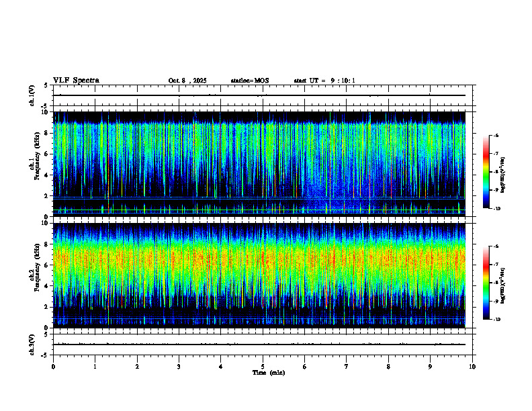Click the "-10" tick on ch.2 colorbar
Viewport: 532px width, 411px height.
496,320
